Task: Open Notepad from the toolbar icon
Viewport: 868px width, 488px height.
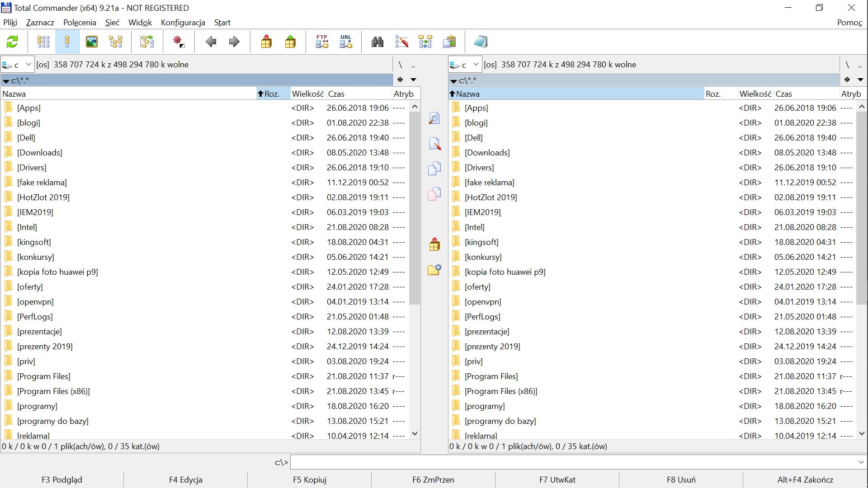Action: point(481,42)
